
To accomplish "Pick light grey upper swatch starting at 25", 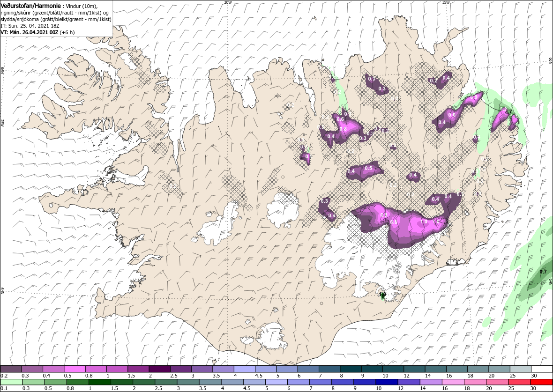I will click(x=520, y=369).
